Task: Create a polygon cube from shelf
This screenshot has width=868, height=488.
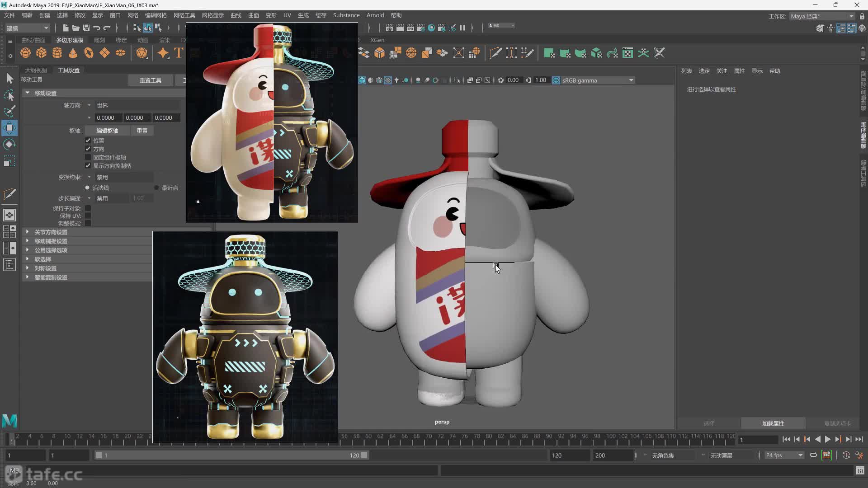Action: click(42, 53)
